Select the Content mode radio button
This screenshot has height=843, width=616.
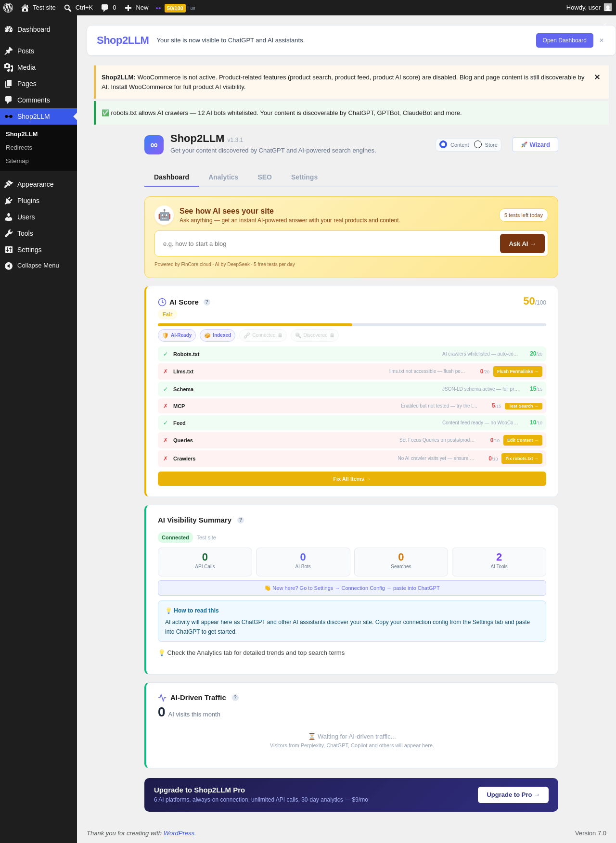click(x=443, y=144)
